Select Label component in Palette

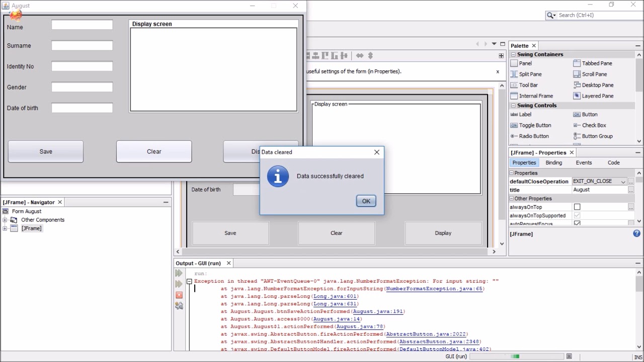coord(521,115)
